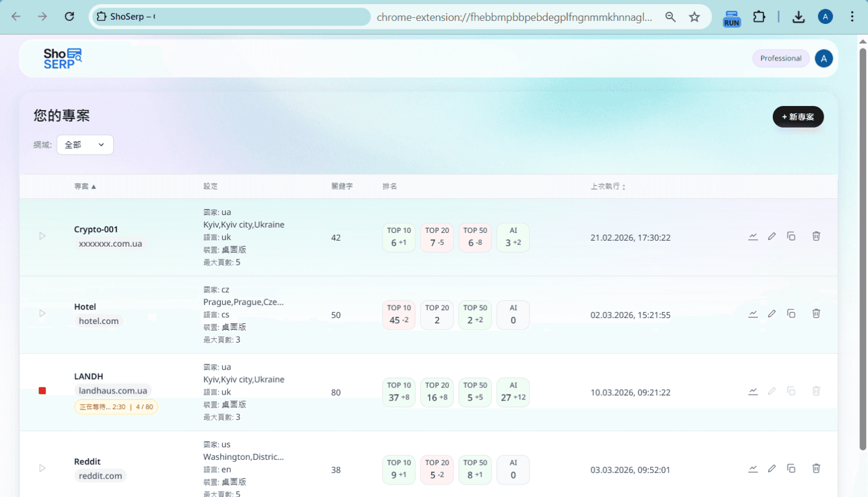Edit the Reddit project
868x497 pixels.
(772, 468)
